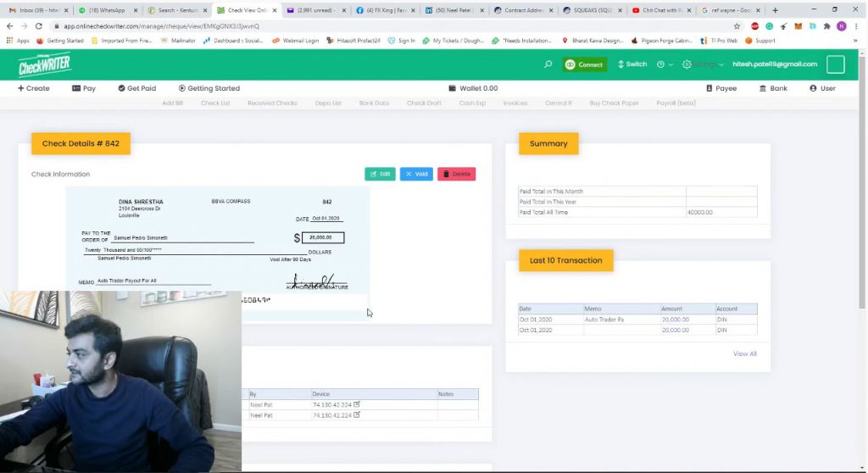Open the Settings gear dropdown
This screenshot has height=473, width=868.
[x=688, y=64]
